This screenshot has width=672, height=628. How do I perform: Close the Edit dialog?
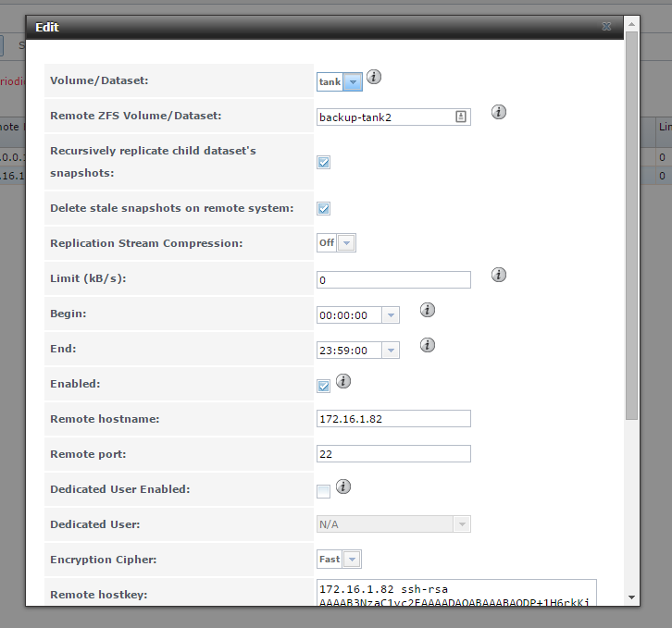[x=606, y=27]
